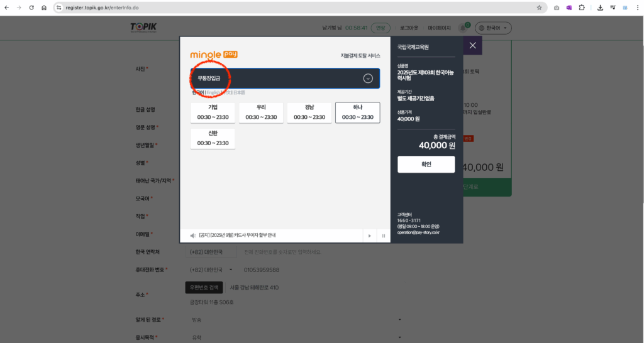Image resolution: width=644 pixels, height=343 pixels.
Task: Open the notifications bell icon
Action: click(463, 28)
